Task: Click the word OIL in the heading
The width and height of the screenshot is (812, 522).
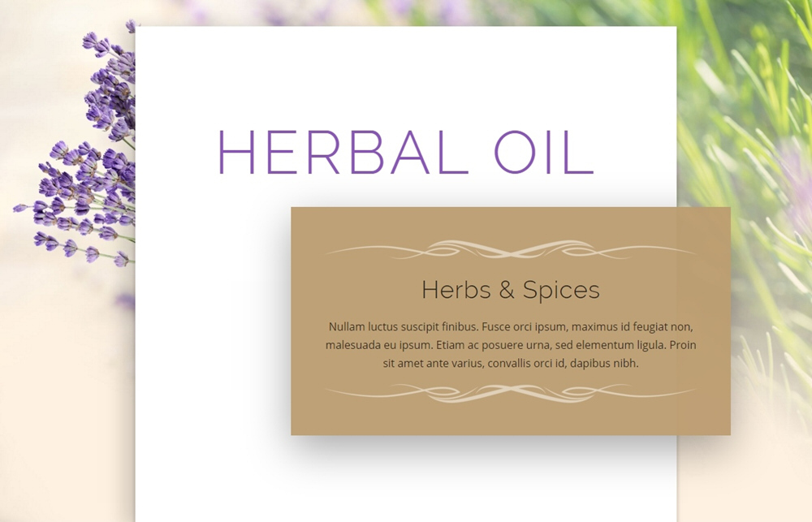Action: (544, 153)
